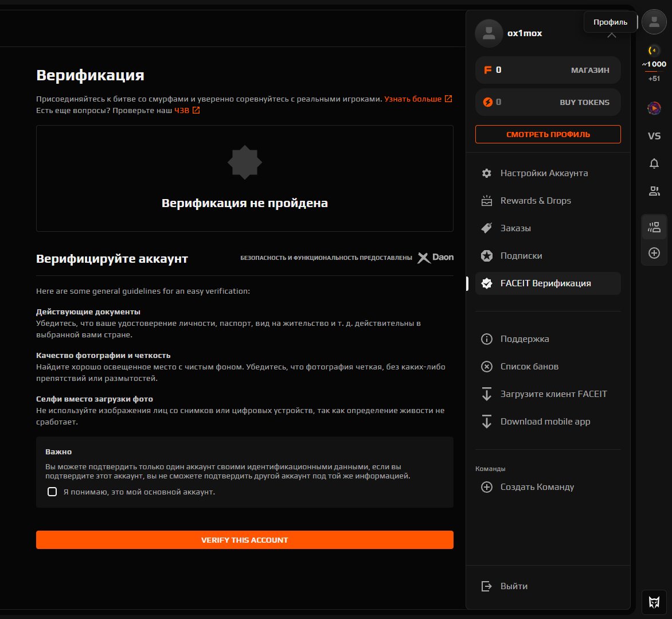Open the friends list icon in sidebar

(654, 191)
